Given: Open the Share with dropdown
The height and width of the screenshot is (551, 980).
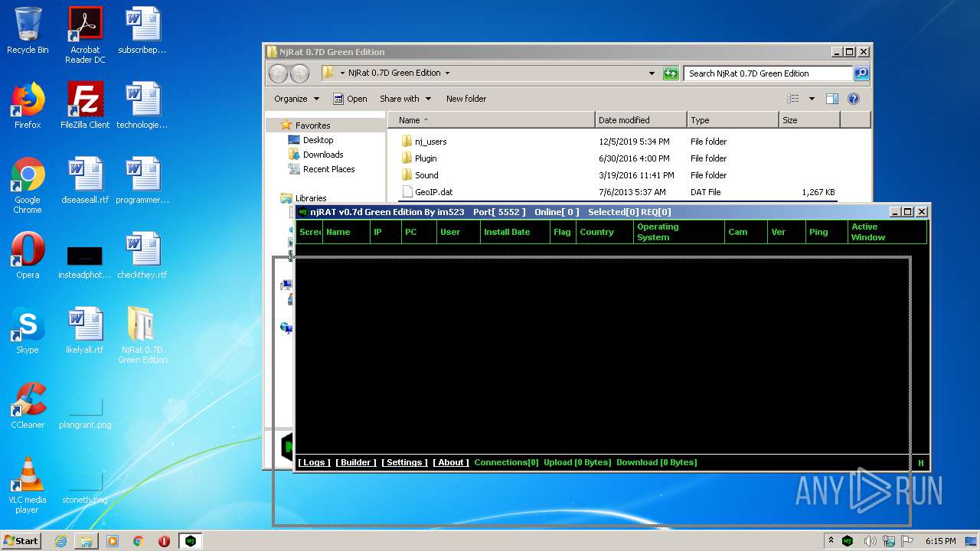Looking at the screenshot, I should 405,99.
